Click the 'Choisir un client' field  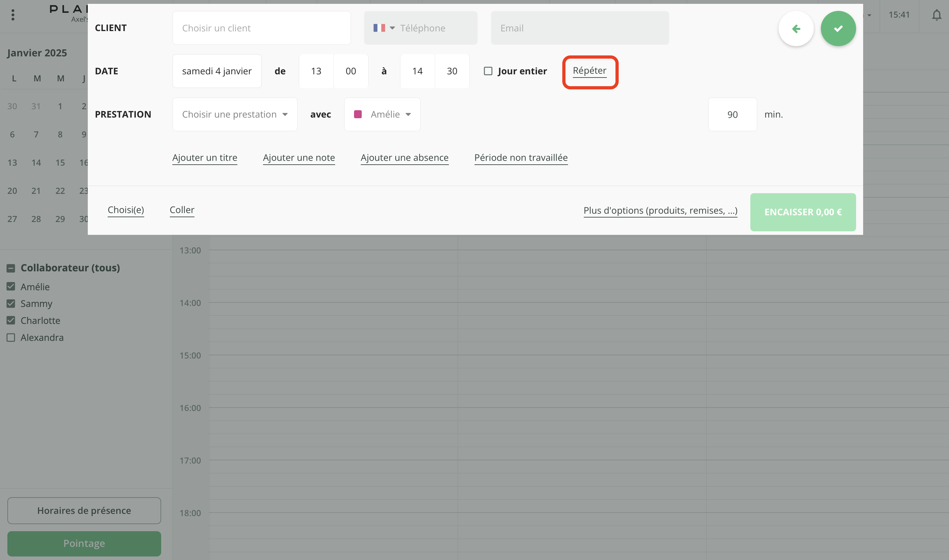pos(261,28)
